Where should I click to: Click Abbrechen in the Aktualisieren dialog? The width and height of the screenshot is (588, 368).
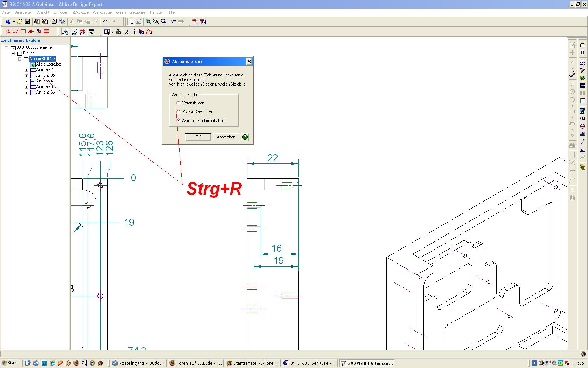click(226, 137)
